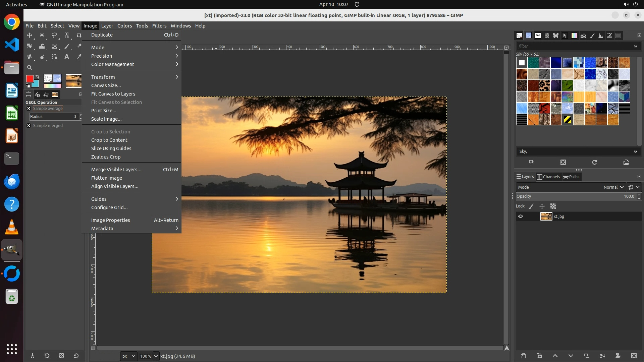
Task: Open the Filters menu
Action: click(x=159, y=26)
